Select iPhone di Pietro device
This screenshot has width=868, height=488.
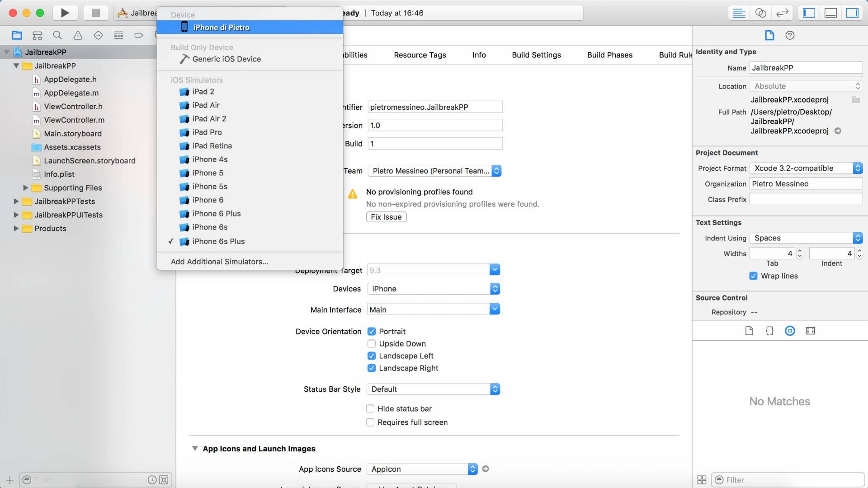[x=250, y=28]
